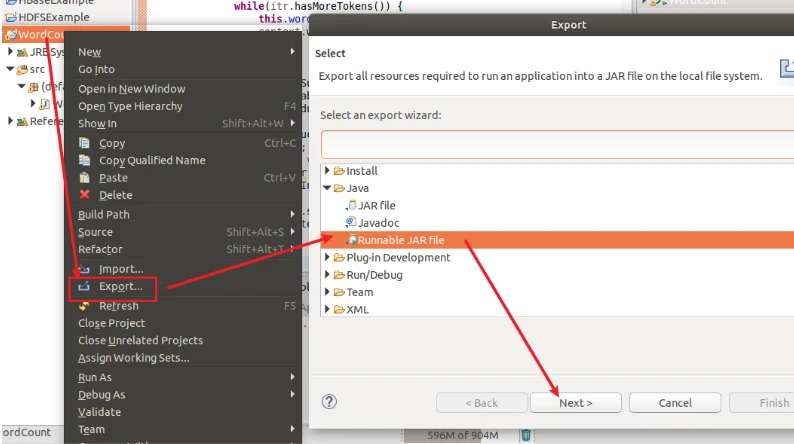794x444 pixels.
Task: Expand the Install folder node
Action: [327, 171]
